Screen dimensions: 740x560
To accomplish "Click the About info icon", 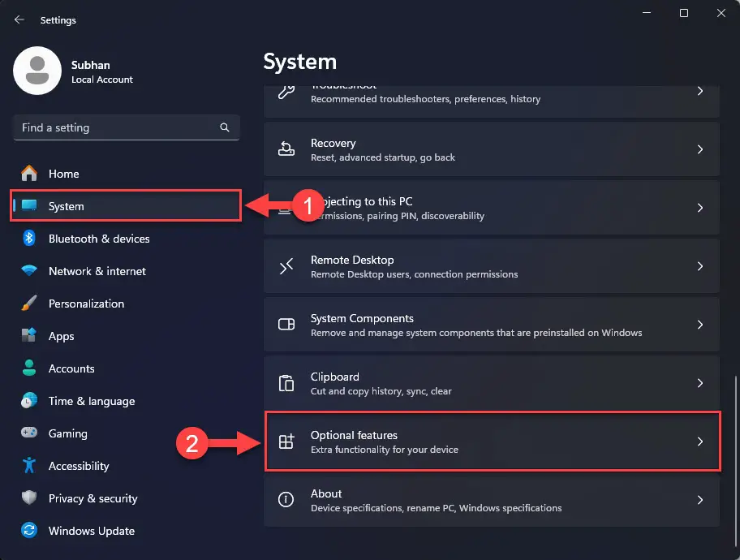I will (286, 500).
